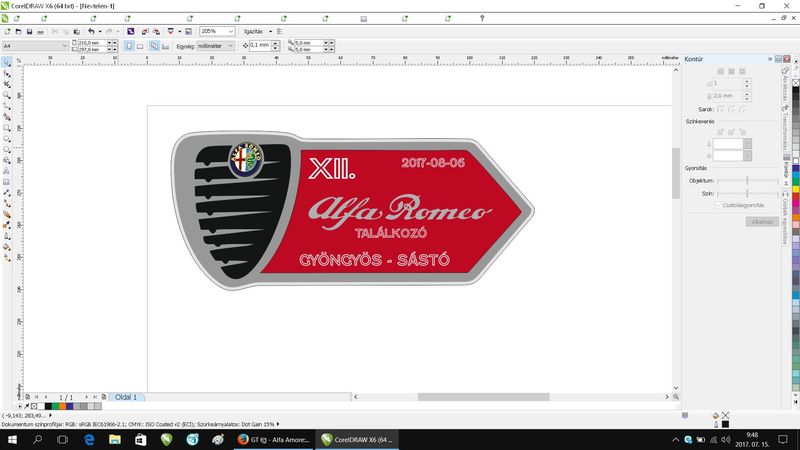800x450 pixels.
Task: Select the Color Eyedropper tool
Action: 7,225
